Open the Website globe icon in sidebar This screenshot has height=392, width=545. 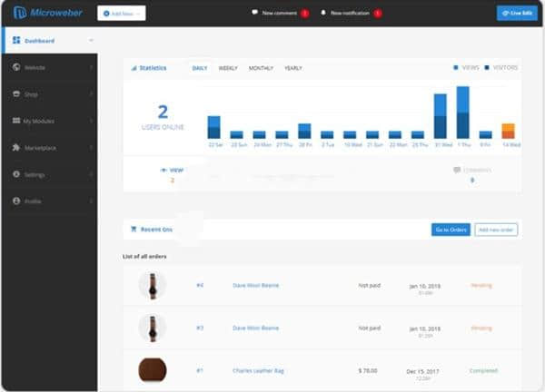pos(16,67)
